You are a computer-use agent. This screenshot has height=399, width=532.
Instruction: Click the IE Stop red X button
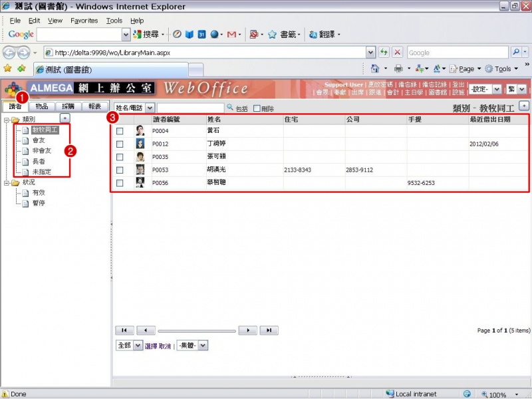point(397,53)
